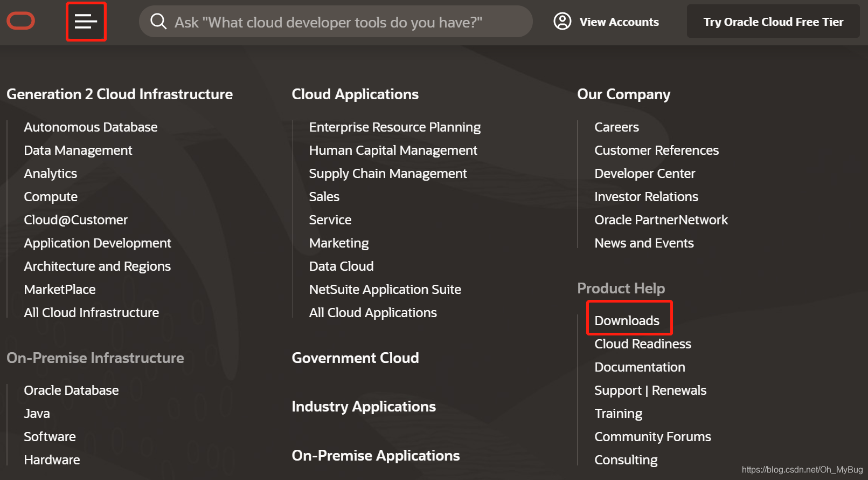Open View Accounts
868x480 pixels.
[619, 22]
